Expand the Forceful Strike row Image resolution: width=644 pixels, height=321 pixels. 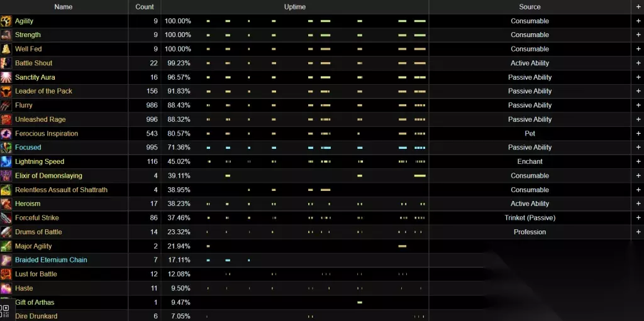click(x=638, y=217)
